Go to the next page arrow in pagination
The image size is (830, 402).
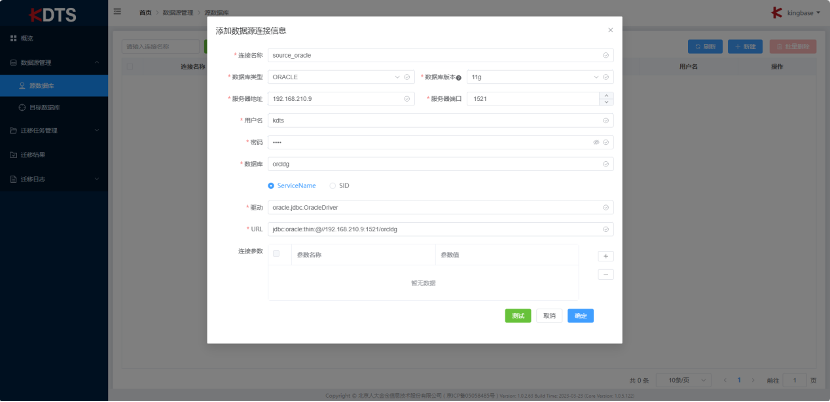point(753,380)
